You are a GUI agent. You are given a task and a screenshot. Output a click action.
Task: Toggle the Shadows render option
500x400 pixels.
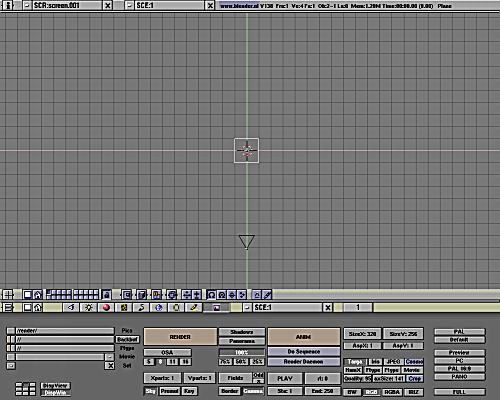tap(242, 332)
